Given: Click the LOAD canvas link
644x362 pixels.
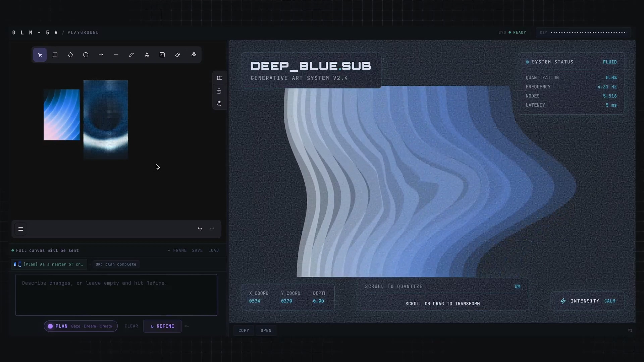Looking at the screenshot, I should [213, 250].
